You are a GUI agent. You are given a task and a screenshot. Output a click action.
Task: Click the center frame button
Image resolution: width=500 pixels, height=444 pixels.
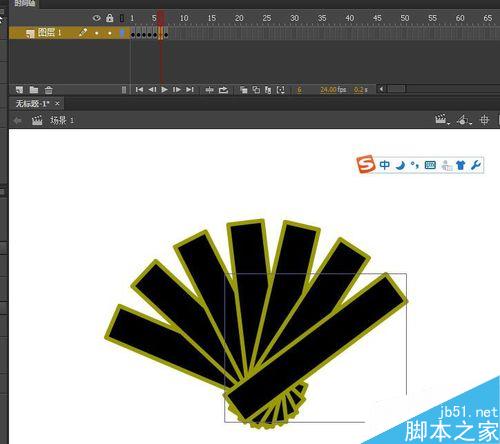pos(210,90)
